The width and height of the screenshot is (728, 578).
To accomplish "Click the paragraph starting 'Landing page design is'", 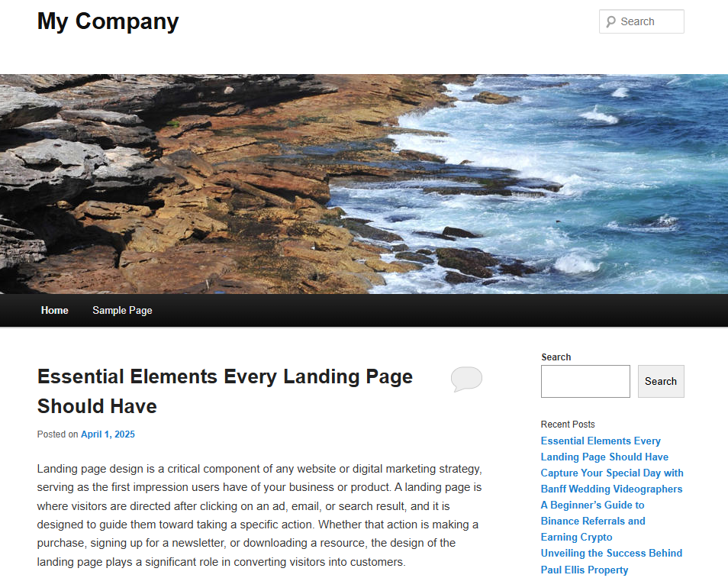I will (259, 515).
